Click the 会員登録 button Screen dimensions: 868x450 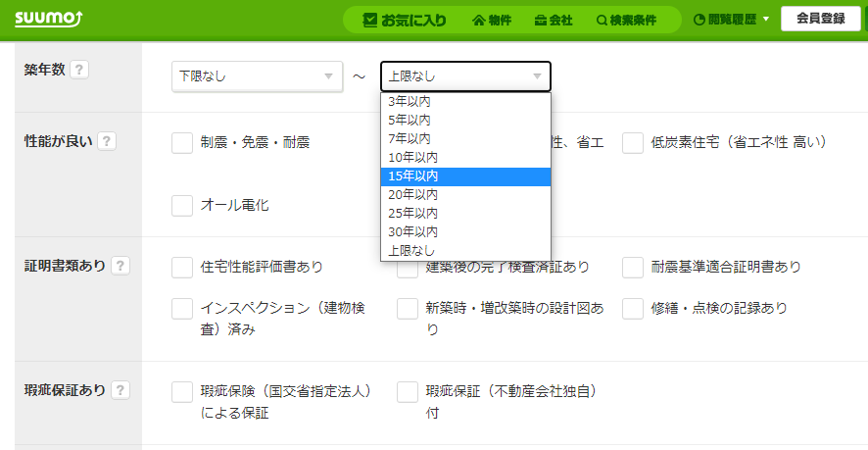coord(820,19)
